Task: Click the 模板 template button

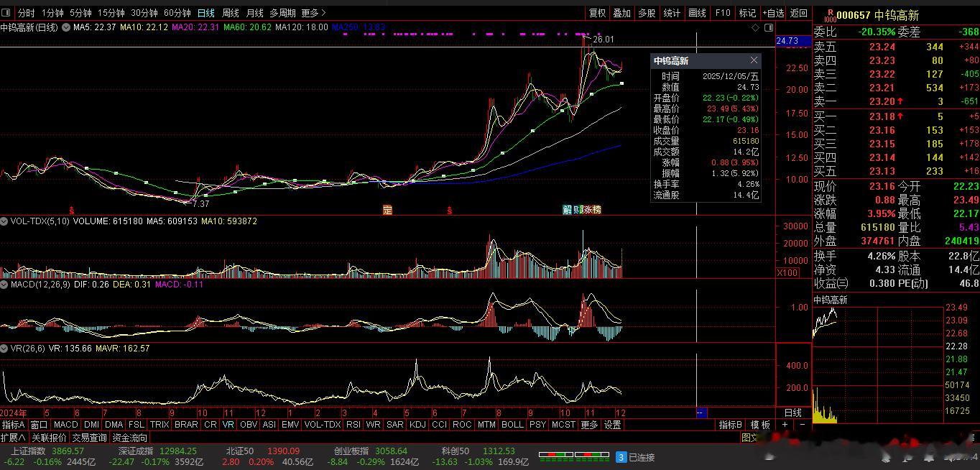Action: coord(760,425)
